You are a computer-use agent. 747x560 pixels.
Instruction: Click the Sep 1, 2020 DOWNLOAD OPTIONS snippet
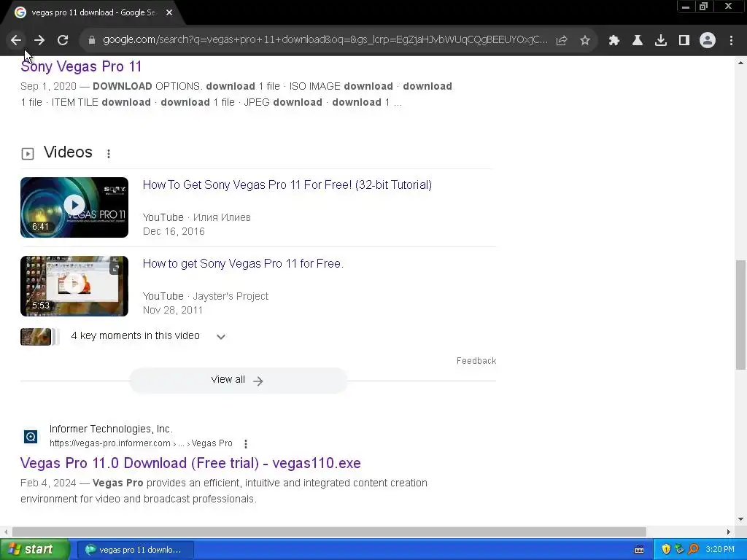(236, 94)
